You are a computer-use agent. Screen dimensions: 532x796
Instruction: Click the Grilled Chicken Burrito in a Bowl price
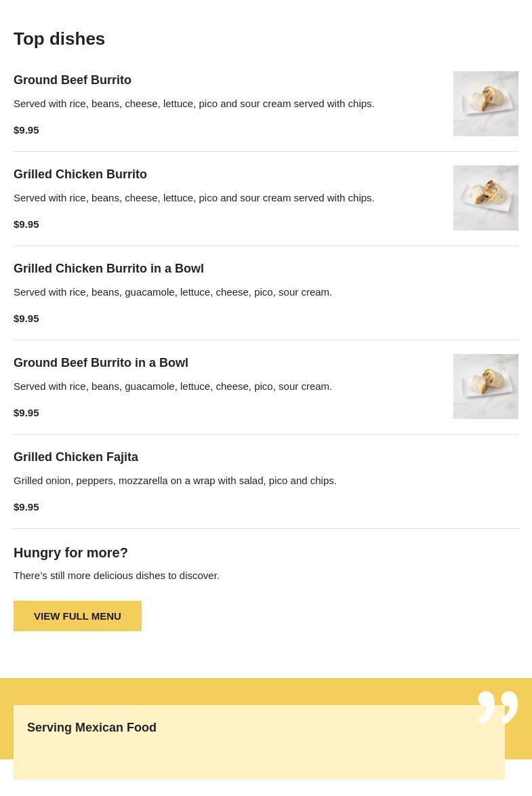pyautogui.click(x=26, y=318)
